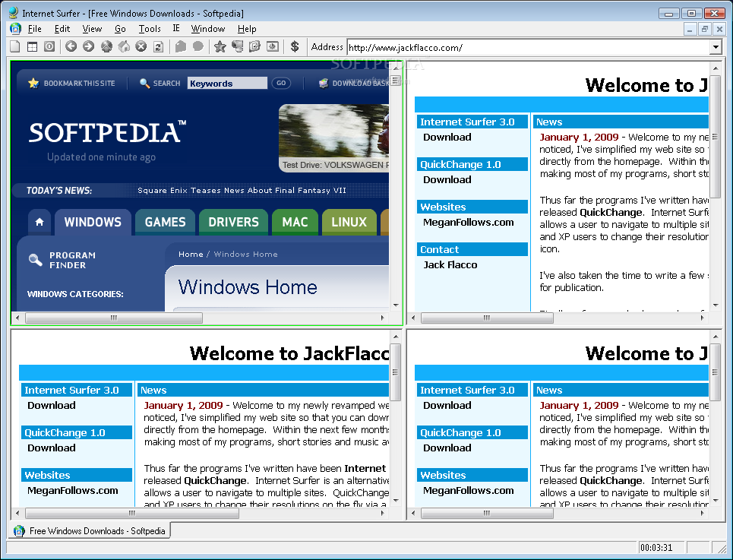Refresh the page with refresh icon

tap(159, 46)
